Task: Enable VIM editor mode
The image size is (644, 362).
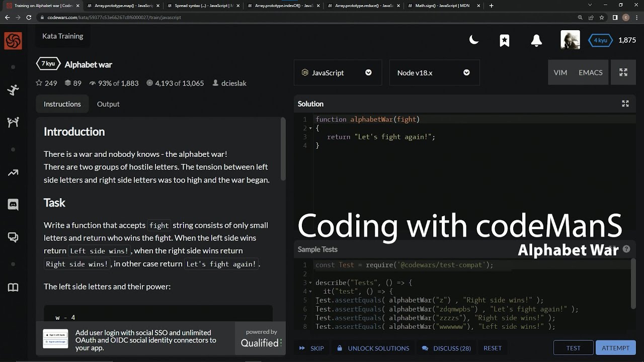Action: coord(560,73)
